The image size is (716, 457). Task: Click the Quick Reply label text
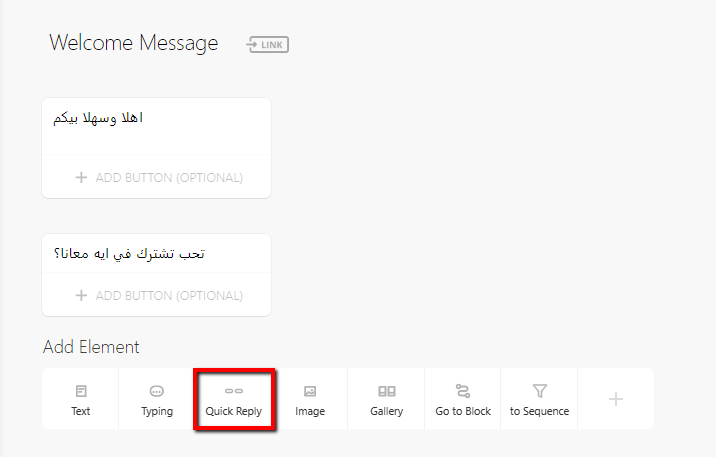pyautogui.click(x=234, y=411)
